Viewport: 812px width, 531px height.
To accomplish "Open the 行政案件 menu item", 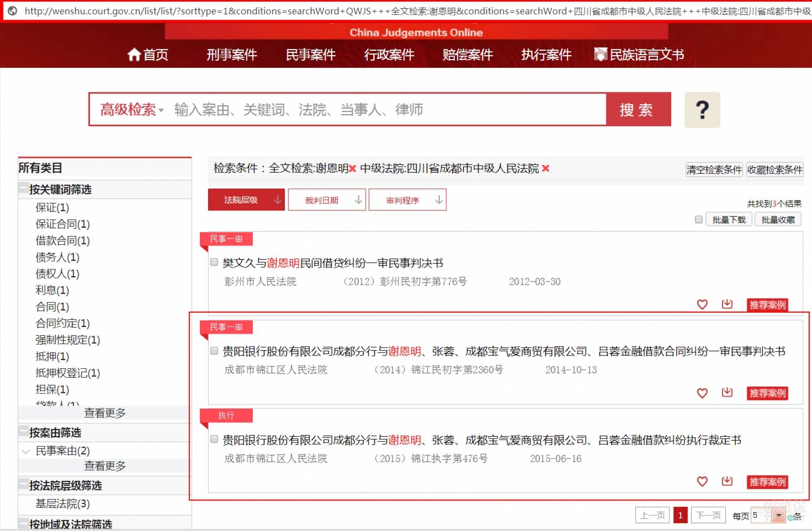I will 389,55.
